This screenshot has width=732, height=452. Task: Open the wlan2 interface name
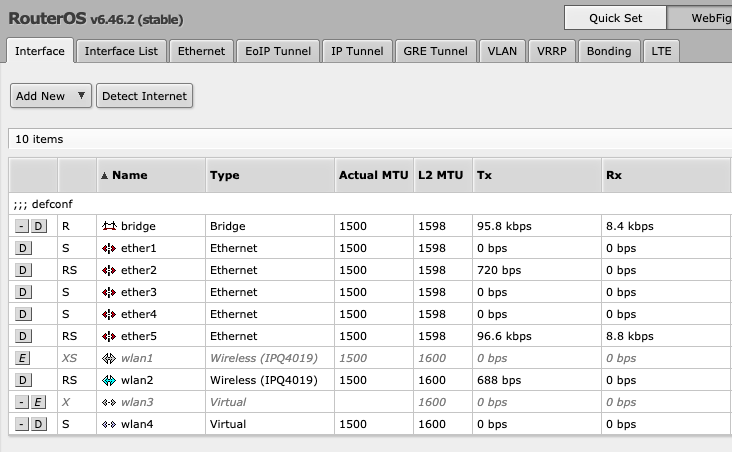(x=137, y=381)
